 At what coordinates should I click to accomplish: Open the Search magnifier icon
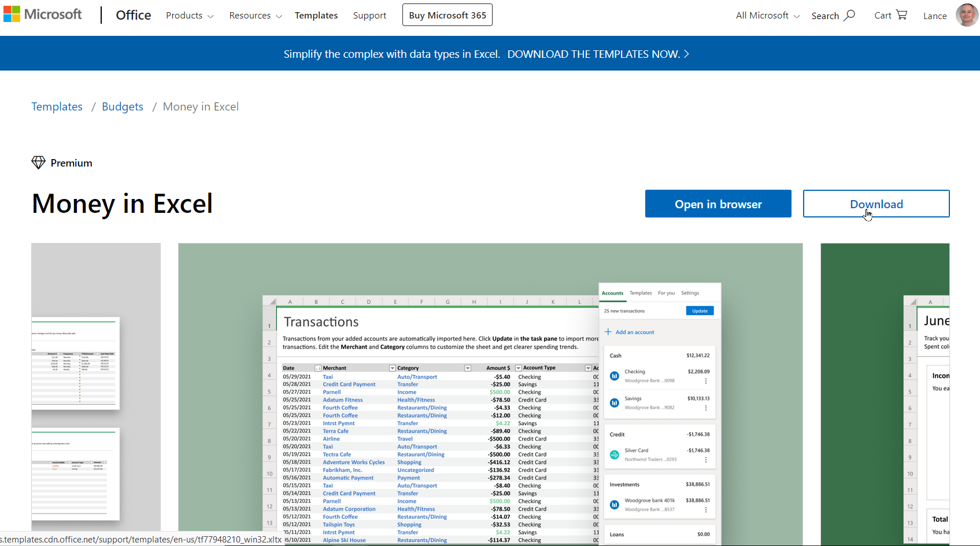point(849,15)
